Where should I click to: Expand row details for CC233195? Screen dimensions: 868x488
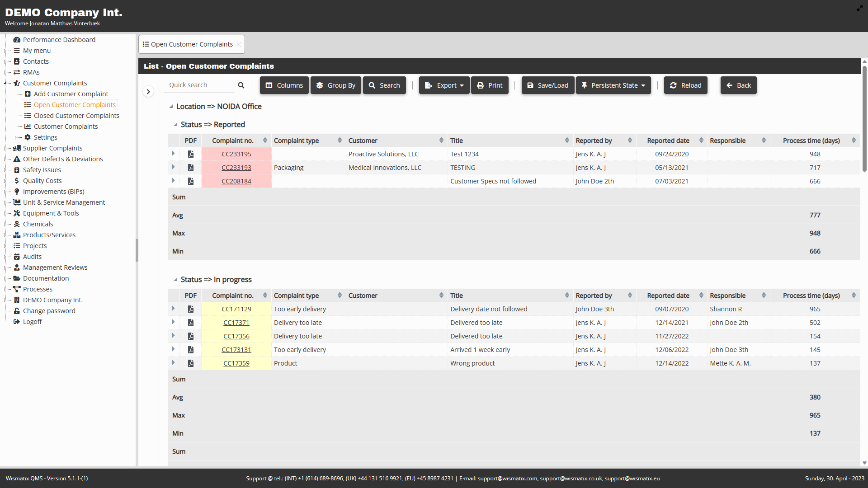click(174, 154)
